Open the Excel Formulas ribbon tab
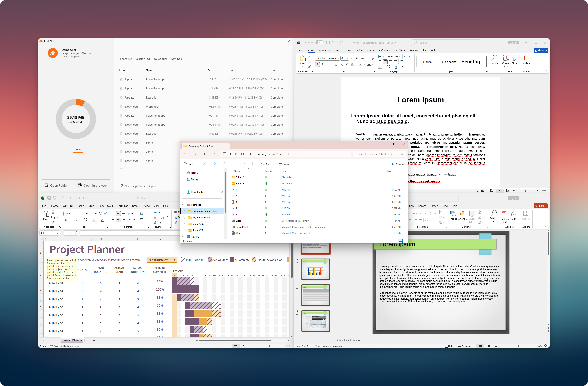The image size is (588, 386). tap(123, 206)
